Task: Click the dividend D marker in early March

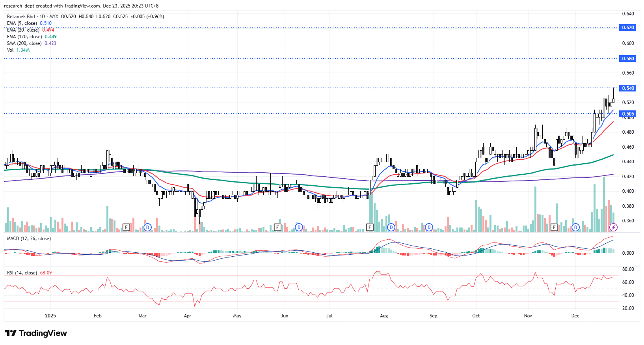Action: (147, 227)
